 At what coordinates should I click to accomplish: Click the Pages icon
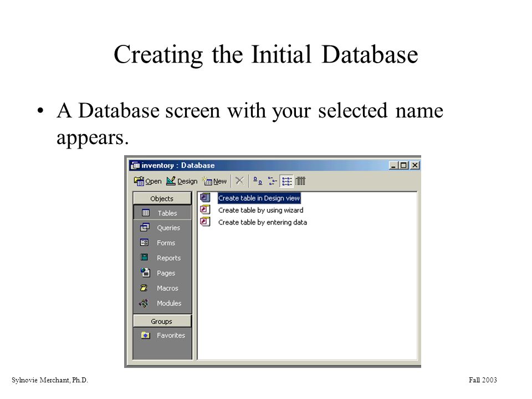pos(145,272)
